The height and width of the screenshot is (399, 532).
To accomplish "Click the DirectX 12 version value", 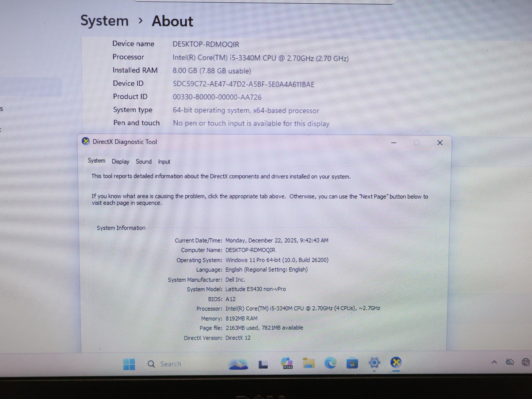I will point(238,338).
